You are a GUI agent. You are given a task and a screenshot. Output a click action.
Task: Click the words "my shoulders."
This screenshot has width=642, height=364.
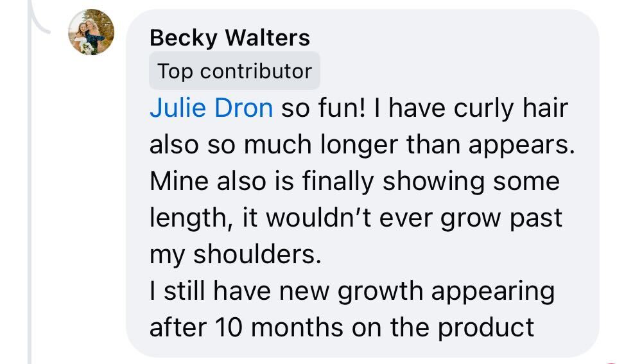click(x=236, y=255)
